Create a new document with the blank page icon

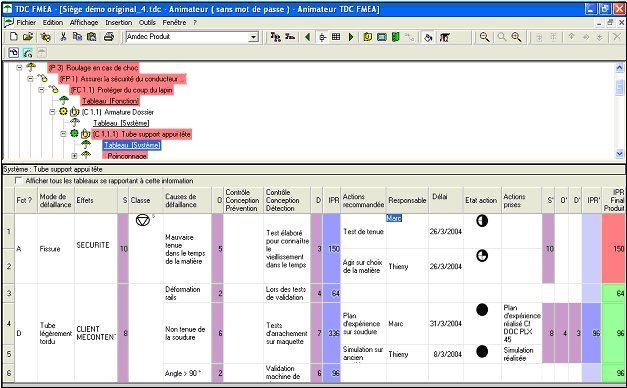[x=14, y=37]
